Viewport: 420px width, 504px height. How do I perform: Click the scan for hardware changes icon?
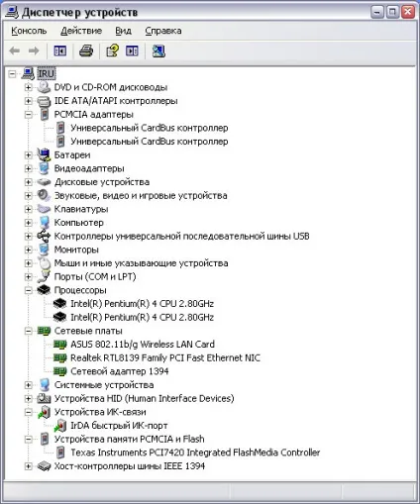pyautogui.click(x=158, y=50)
